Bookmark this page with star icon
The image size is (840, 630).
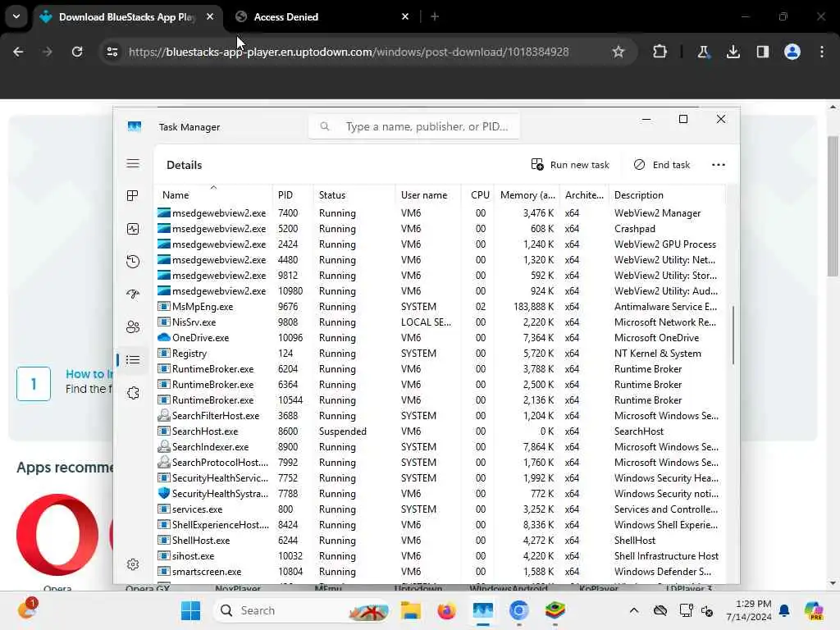point(619,52)
